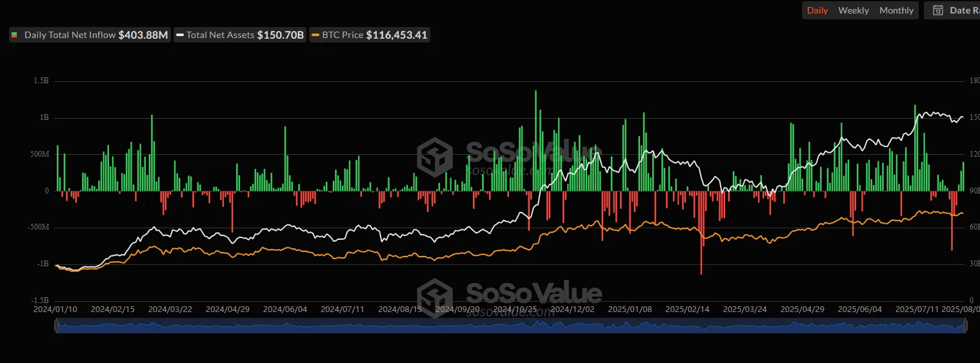Click the $116,453.41 BTC price value
The height and width of the screenshot is (363, 980).
click(x=396, y=35)
